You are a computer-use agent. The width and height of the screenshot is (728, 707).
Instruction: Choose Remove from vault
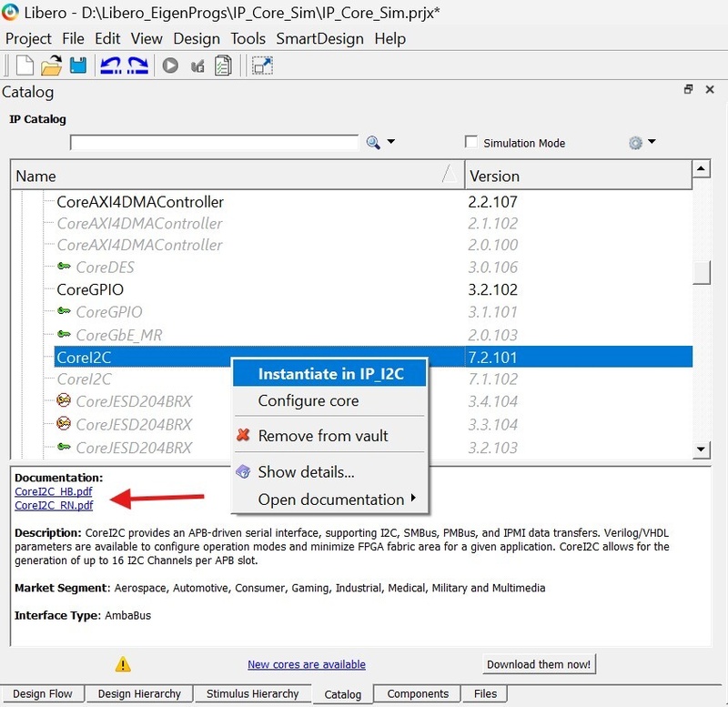[x=329, y=436]
